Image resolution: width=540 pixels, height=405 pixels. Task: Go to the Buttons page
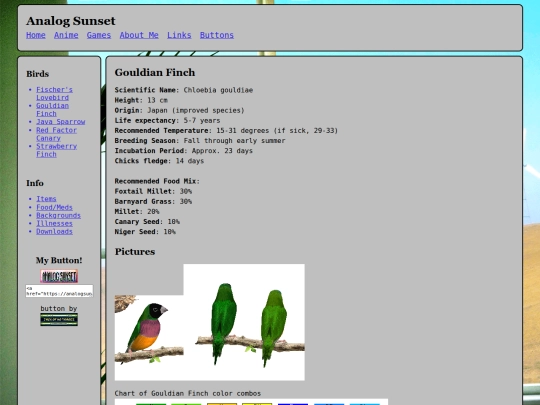(217, 35)
